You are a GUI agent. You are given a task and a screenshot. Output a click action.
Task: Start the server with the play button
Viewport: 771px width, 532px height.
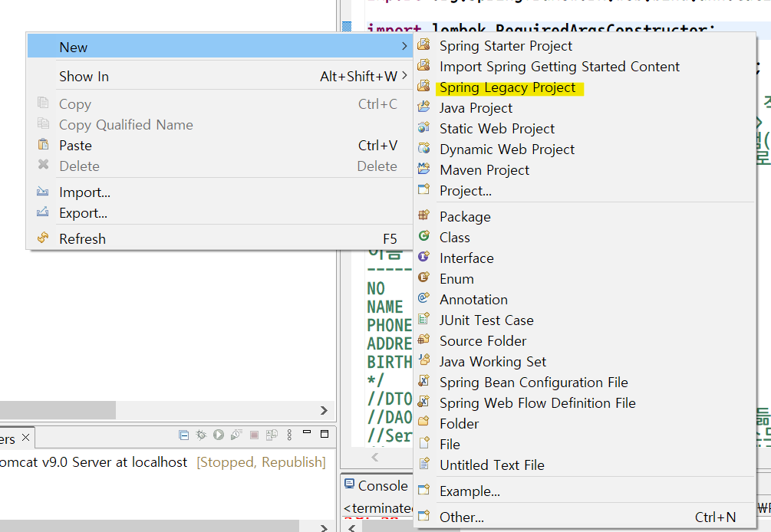coord(219,435)
